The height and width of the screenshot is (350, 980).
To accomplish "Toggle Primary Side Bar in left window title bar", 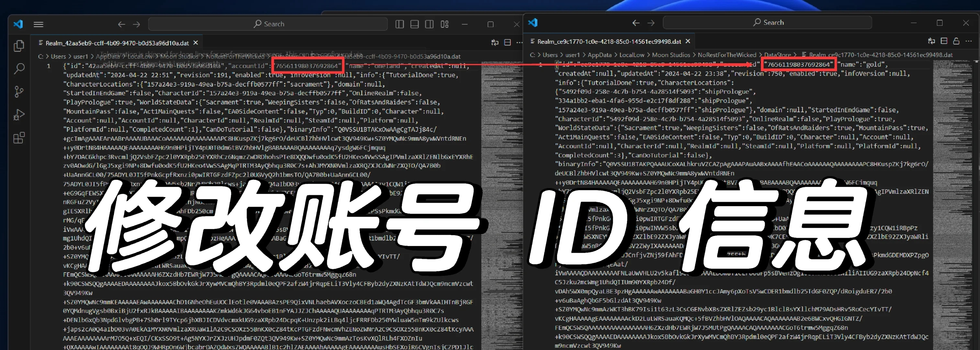I will pyautogui.click(x=399, y=24).
